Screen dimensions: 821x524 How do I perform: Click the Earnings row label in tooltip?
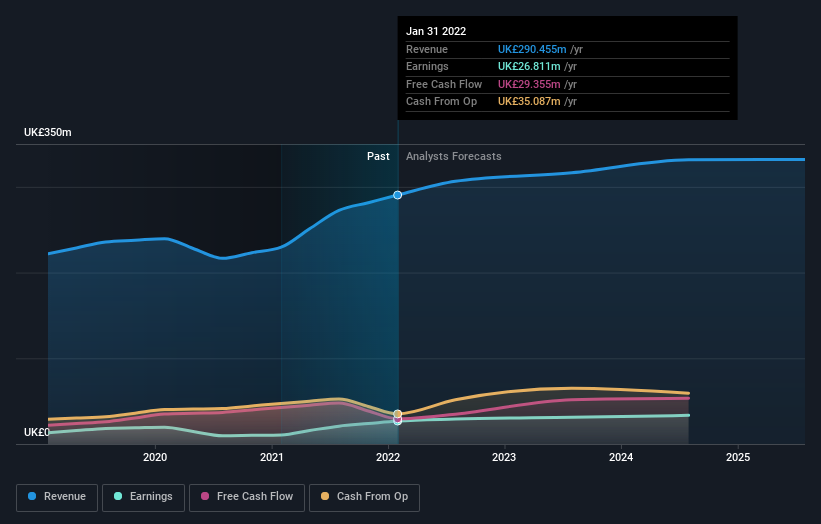(x=427, y=66)
